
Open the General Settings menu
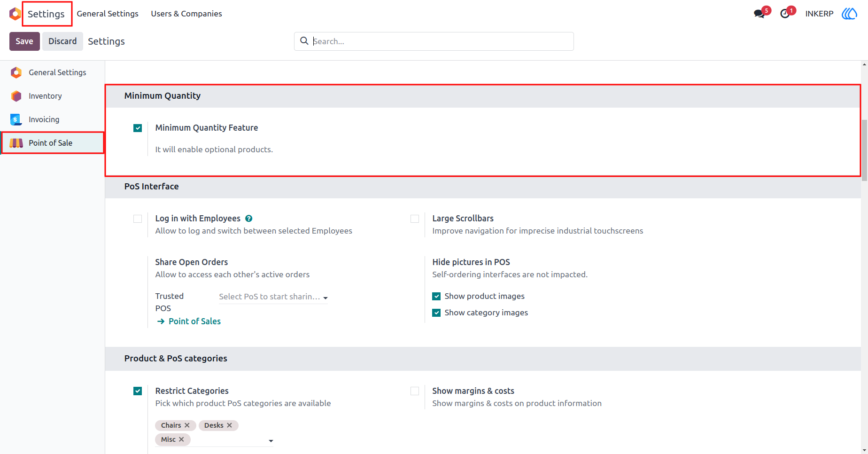pos(108,14)
